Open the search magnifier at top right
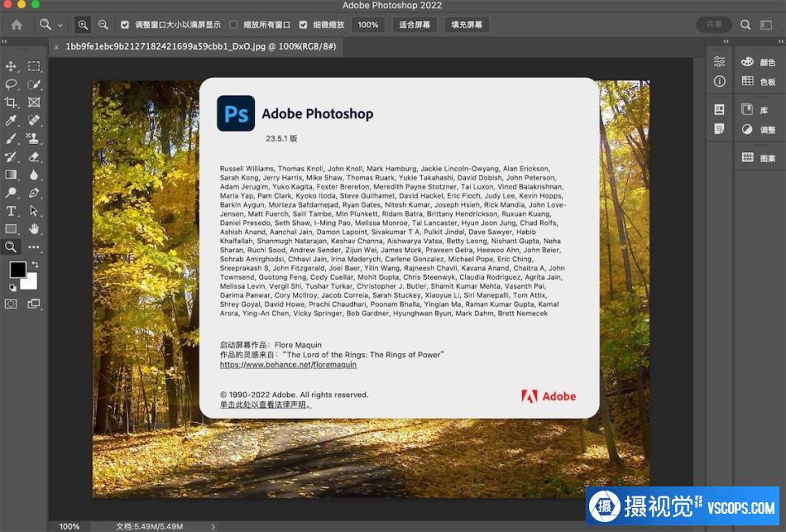Screen dimensions: 786x532 745,25
